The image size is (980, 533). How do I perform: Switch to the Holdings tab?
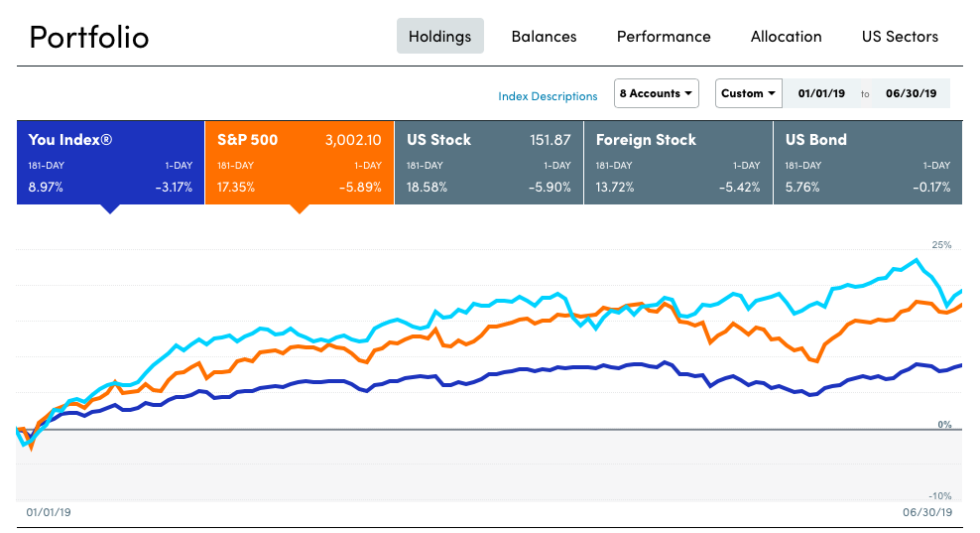tap(439, 36)
